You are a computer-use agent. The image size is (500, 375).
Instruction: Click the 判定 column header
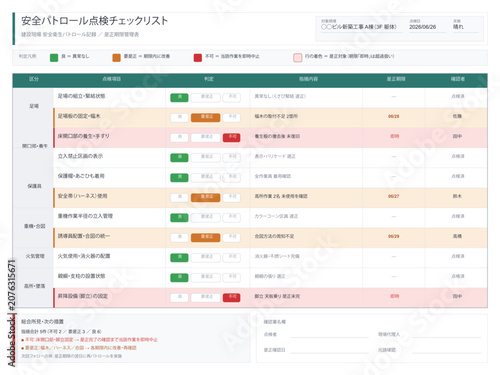point(209,79)
